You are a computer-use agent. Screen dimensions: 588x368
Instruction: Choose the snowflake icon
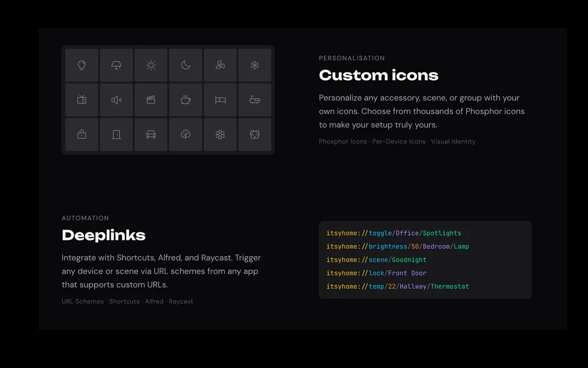click(255, 66)
